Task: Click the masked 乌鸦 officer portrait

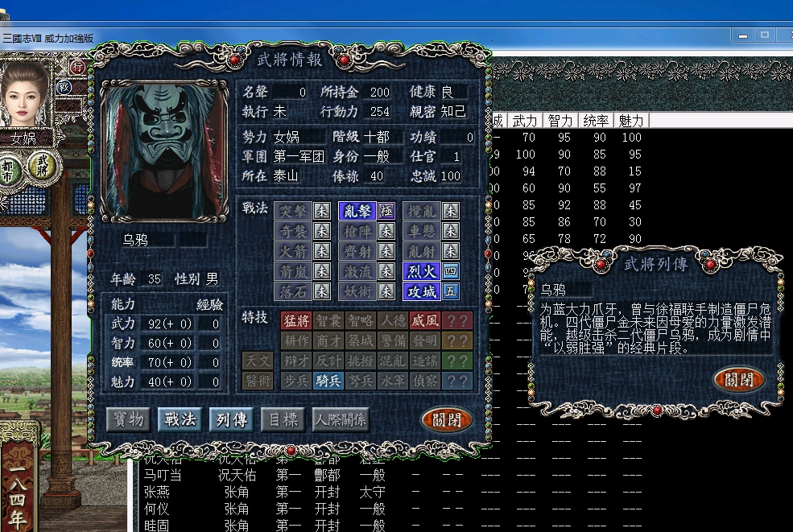Action: [x=164, y=149]
